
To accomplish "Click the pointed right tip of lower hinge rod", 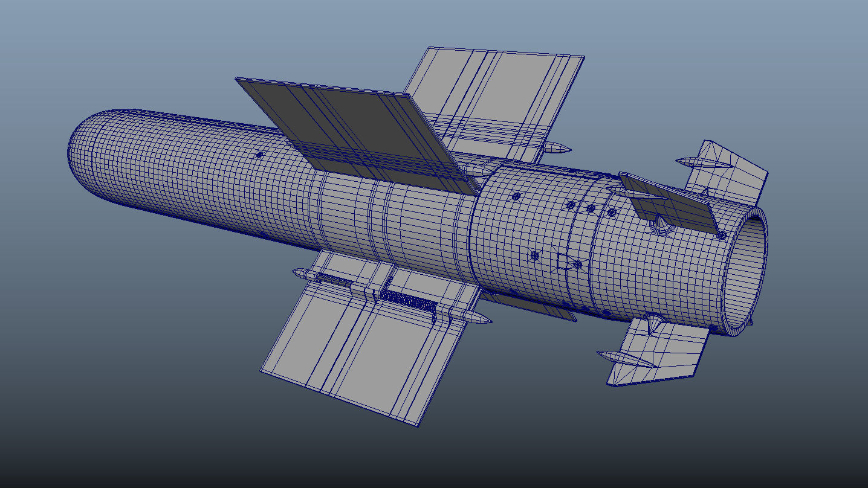I will [x=480, y=318].
